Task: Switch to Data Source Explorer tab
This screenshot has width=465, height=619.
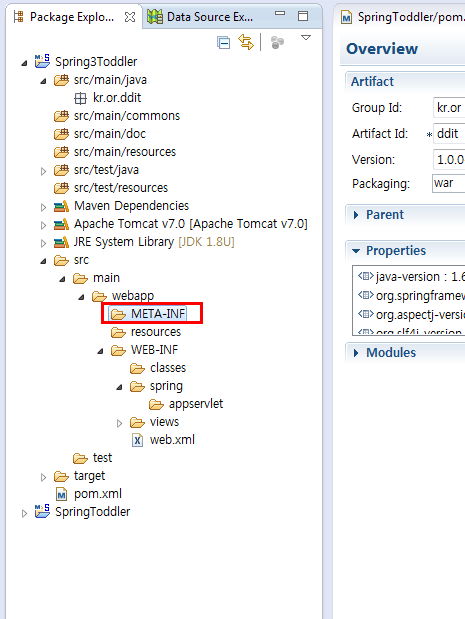Action: [x=200, y=17]
